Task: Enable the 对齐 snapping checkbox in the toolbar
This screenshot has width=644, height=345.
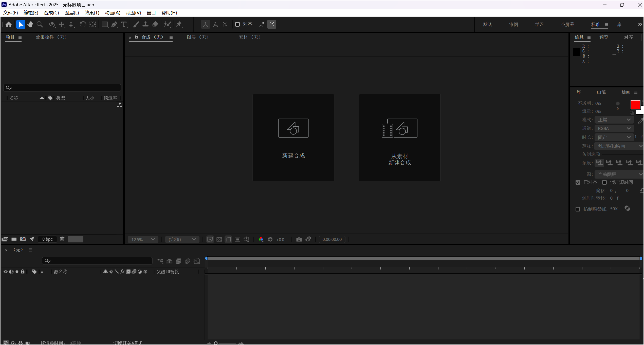Action: [x=237, y=24]
